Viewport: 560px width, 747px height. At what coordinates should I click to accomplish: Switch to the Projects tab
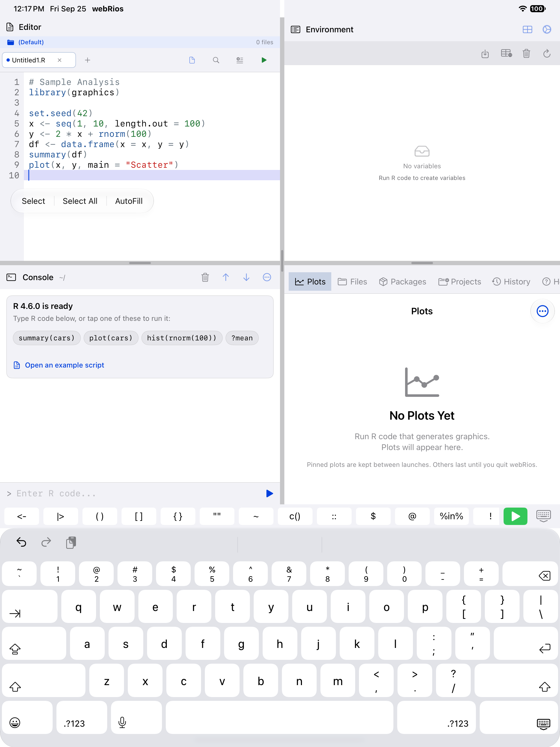(460, 282)
